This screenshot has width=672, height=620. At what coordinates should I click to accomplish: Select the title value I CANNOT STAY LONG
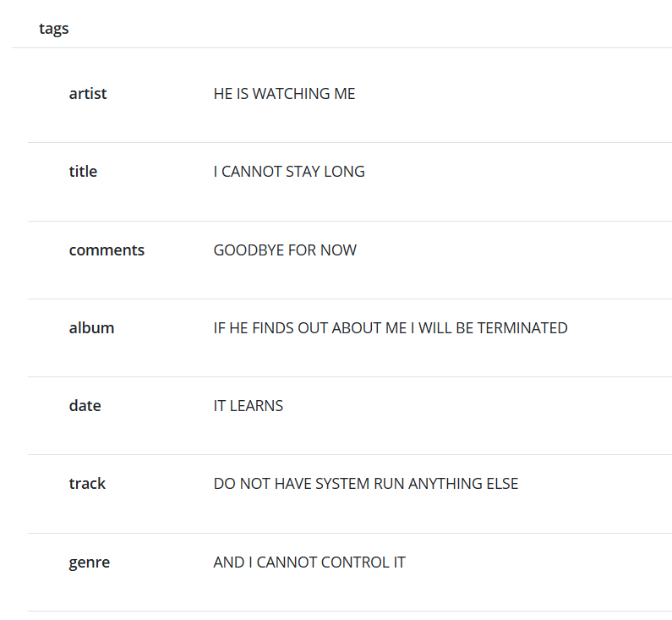[289, 172]
